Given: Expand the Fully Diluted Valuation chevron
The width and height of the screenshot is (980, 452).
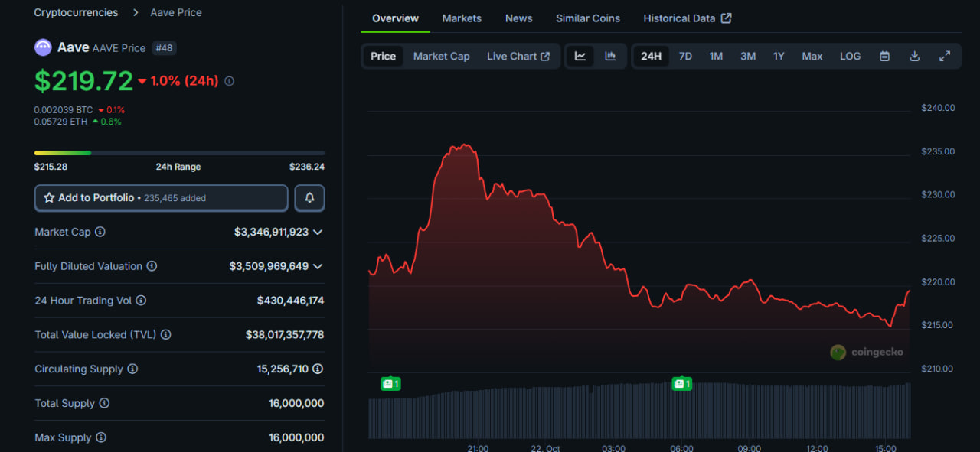Looking at the screenshot, I should 318,266.
